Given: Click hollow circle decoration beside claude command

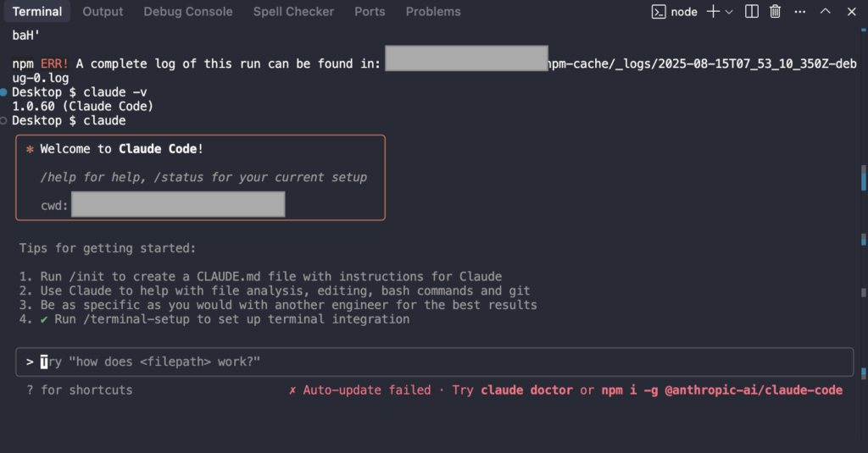Looking at the screenshot, I should (x=3, y=120).
